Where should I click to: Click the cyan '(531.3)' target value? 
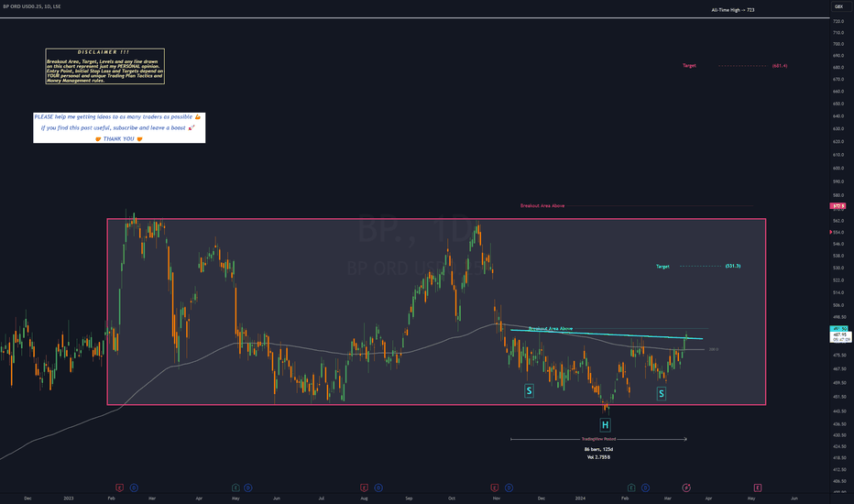[x=732, y=266]
